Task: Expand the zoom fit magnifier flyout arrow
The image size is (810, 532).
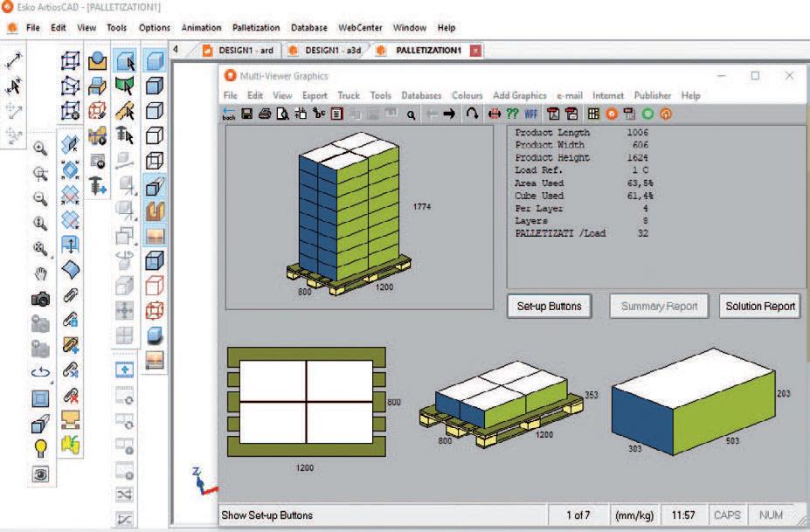Action: pos(52,256)
